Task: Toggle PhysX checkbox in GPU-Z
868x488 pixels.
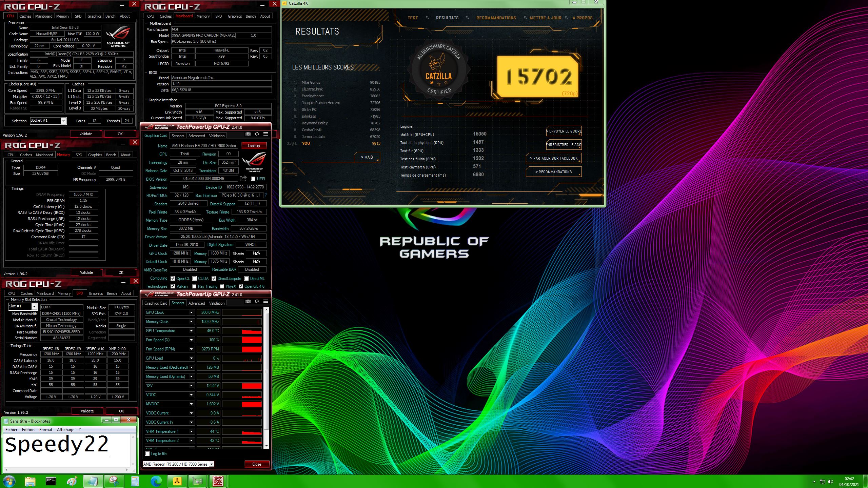Action: [x=222, y=286]
